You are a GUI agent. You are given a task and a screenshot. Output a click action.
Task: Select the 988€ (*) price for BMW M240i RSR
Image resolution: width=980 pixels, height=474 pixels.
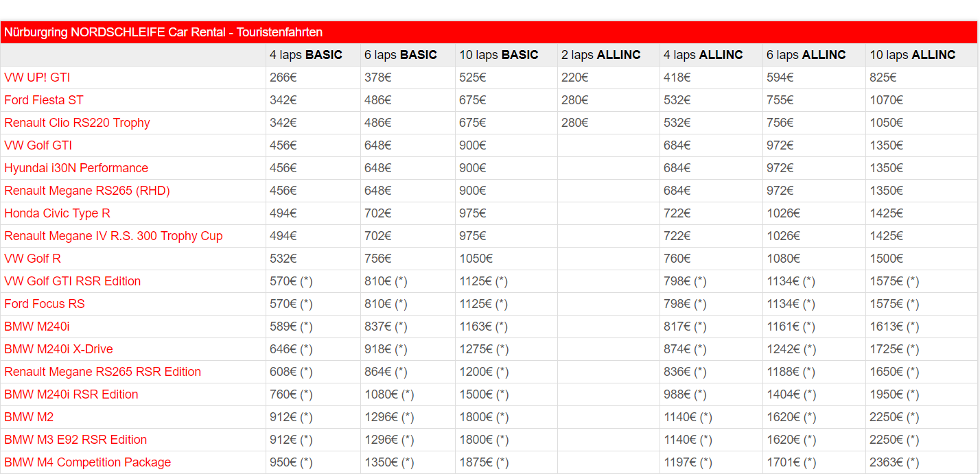[685, 394]
